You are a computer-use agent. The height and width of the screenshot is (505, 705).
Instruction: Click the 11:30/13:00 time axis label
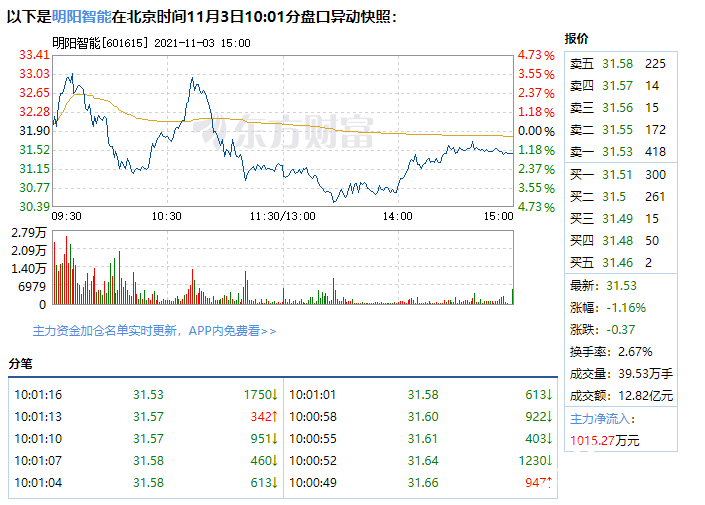coord(283,216)
